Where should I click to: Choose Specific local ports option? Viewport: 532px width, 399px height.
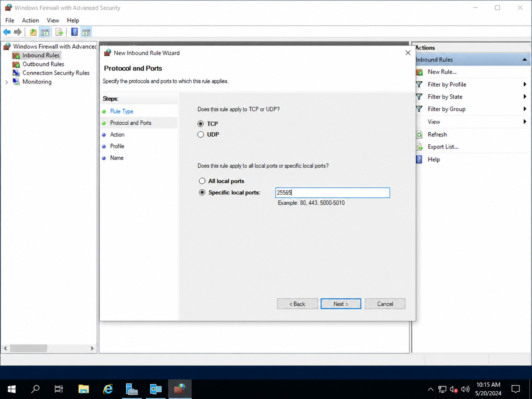coord(202,193)
